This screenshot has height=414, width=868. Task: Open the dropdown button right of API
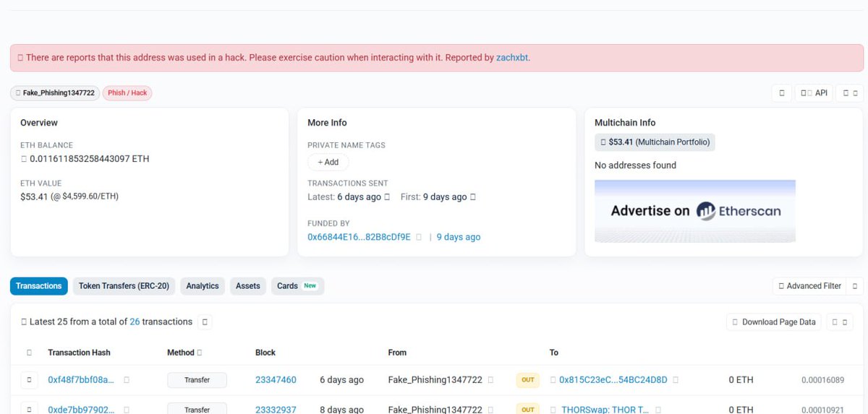point(849,93)
